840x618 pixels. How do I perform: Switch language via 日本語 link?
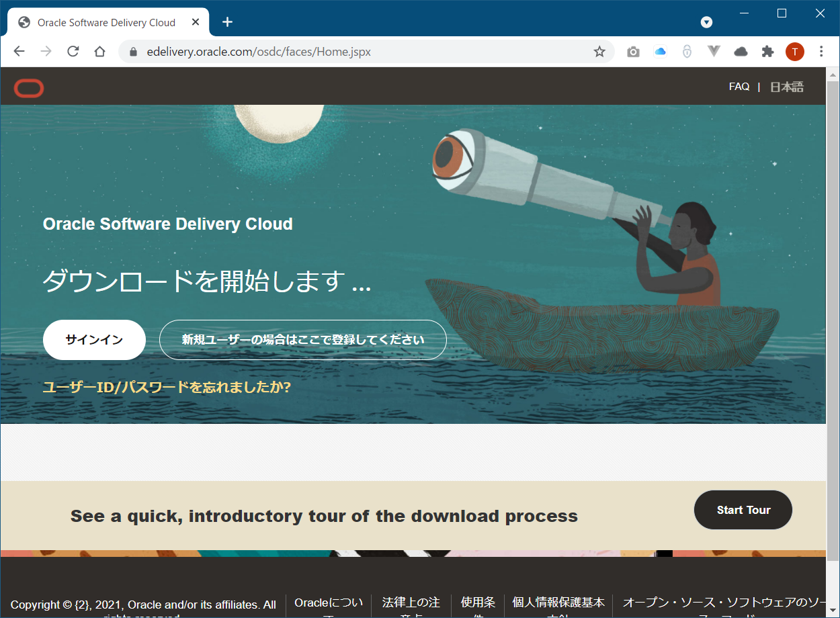(787, 87)
